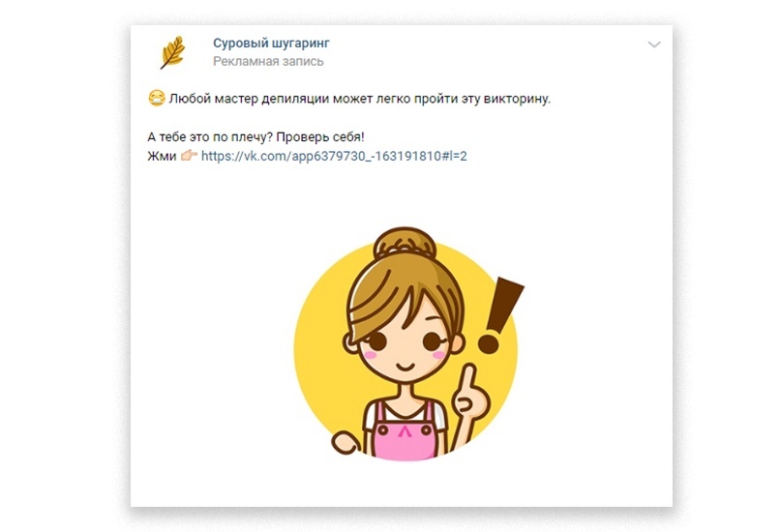Click the girl's hair bun

405,243
